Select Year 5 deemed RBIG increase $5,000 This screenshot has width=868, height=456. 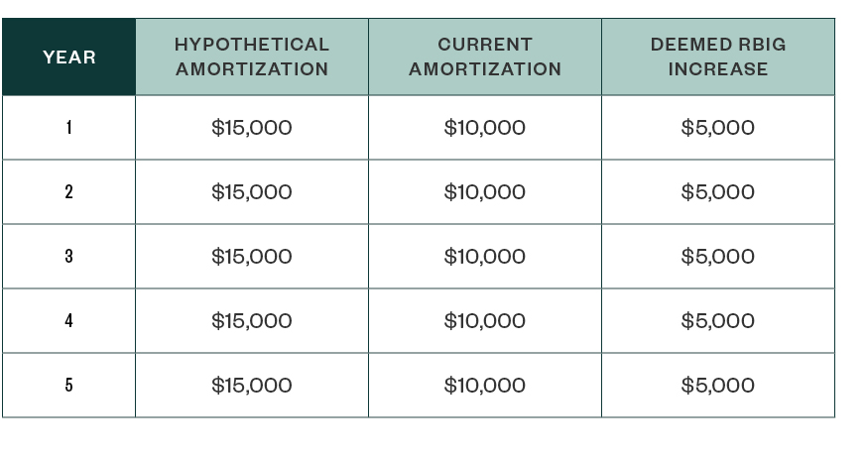point(717,386)
